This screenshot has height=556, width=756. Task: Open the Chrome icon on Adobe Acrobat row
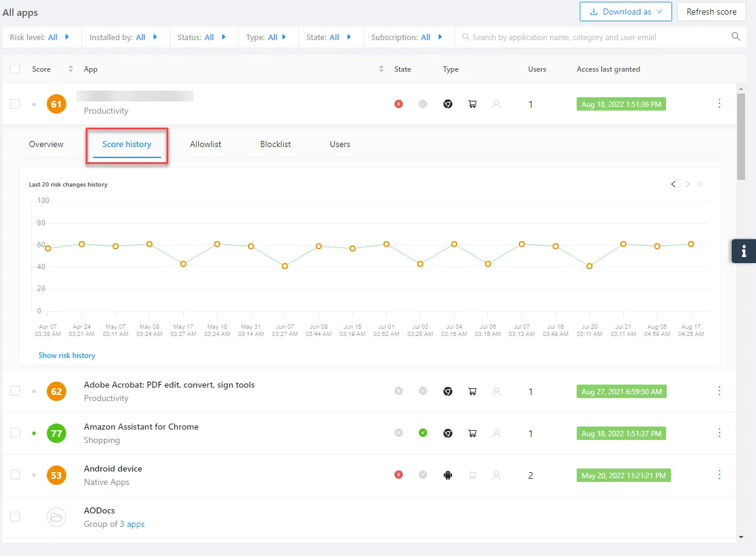pos(448,391)
